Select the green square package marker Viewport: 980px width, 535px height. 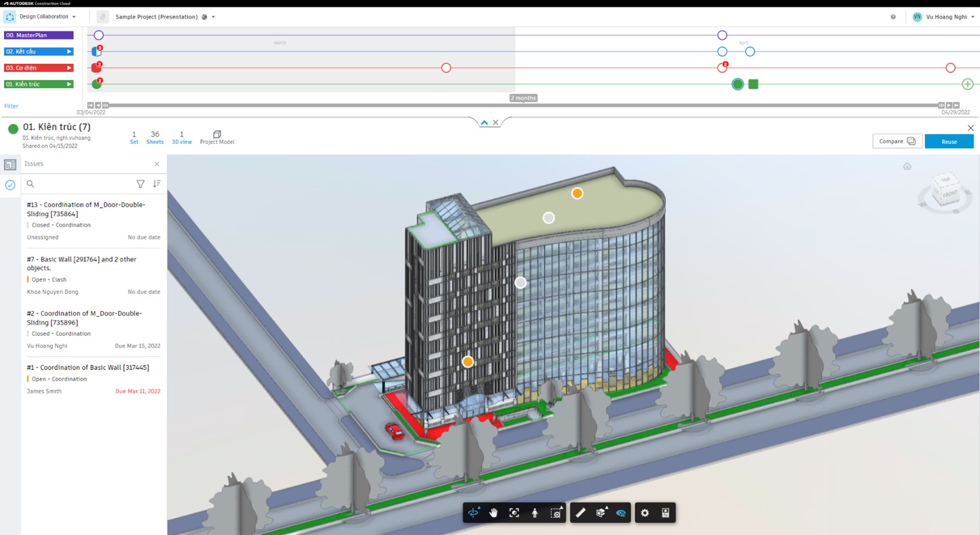[x=753, y=84]
